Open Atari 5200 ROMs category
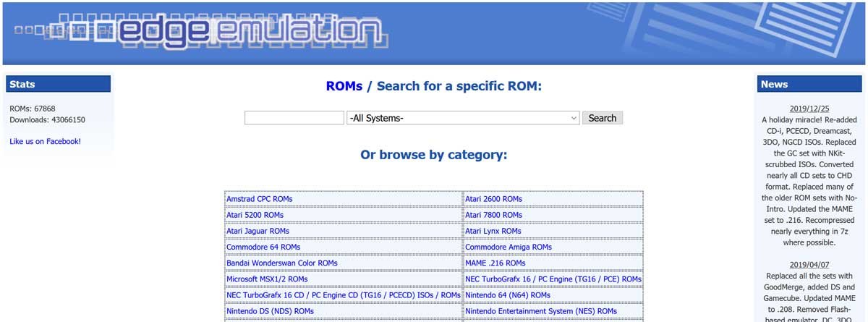This screenshot has width=868, height=322. (x=255, y=215)
